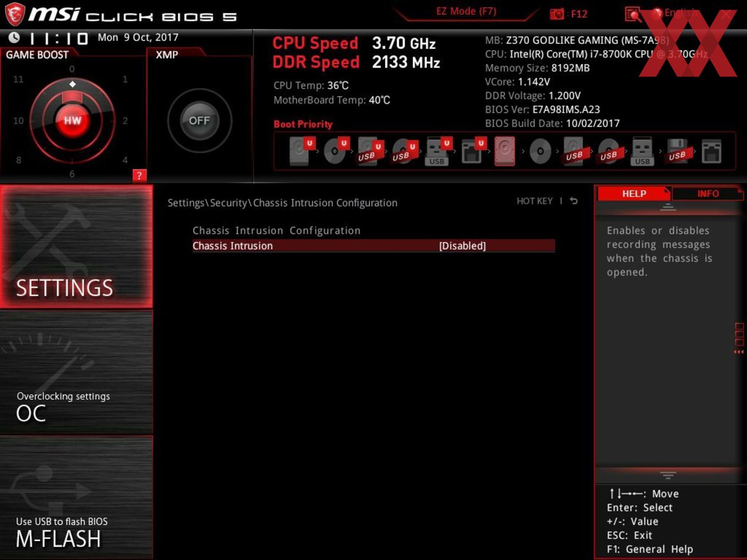The width and height of the screenshot is (747, 560).
Task: Select the UEFI network boot device icon
Action: (472, 151)
